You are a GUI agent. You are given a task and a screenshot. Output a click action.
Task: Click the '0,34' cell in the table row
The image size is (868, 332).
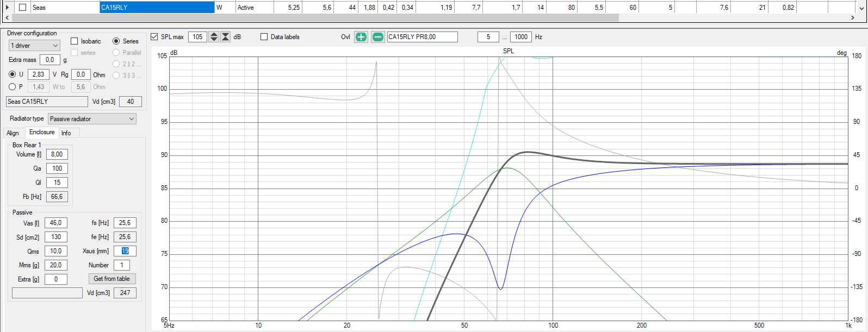click(x=407, y=8)
